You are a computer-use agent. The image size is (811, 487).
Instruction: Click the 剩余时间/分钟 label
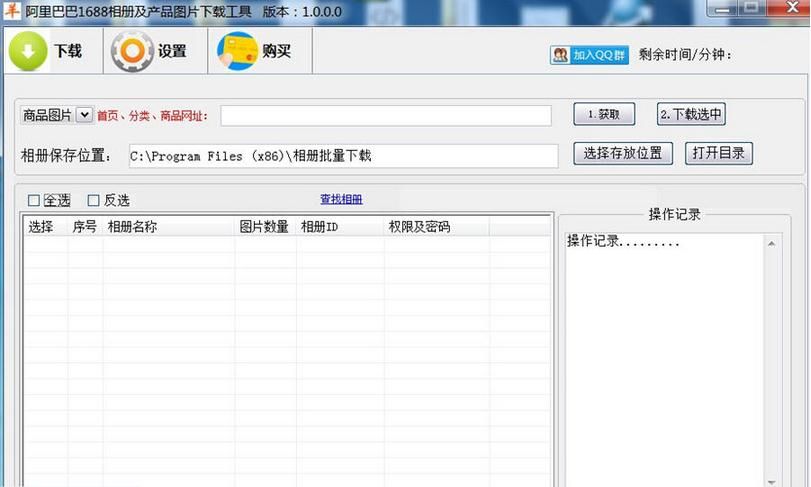[x=685, y=55]
